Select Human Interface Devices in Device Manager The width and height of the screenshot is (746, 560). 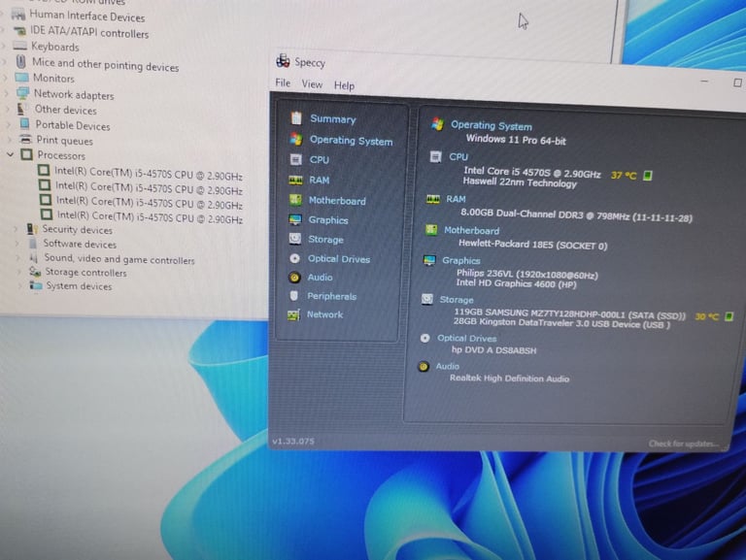click(87, 16)
